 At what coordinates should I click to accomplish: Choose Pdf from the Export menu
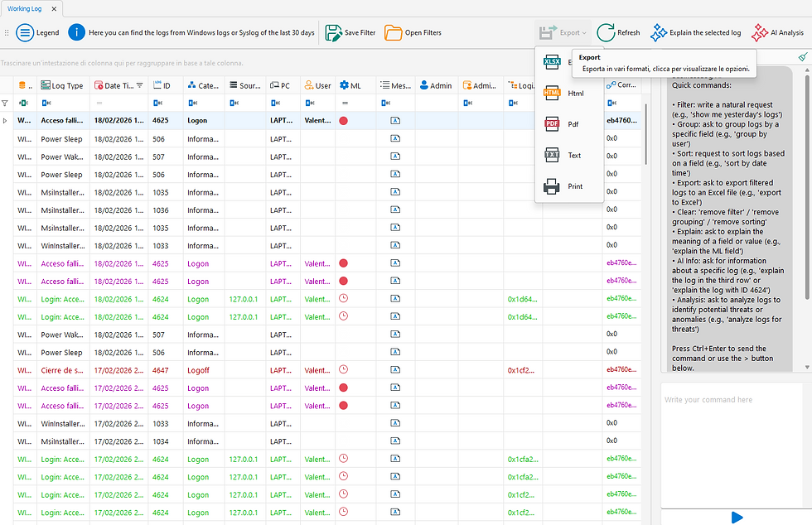tap(568, 124)
